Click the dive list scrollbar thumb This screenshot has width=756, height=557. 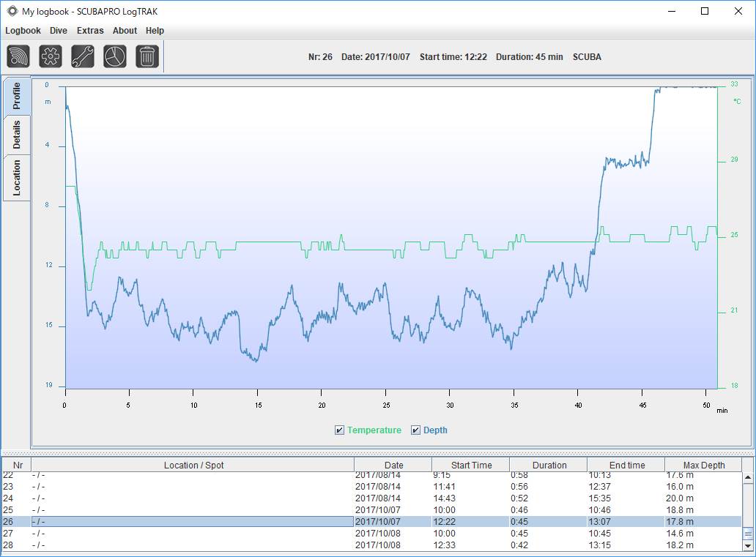(748, 534)
